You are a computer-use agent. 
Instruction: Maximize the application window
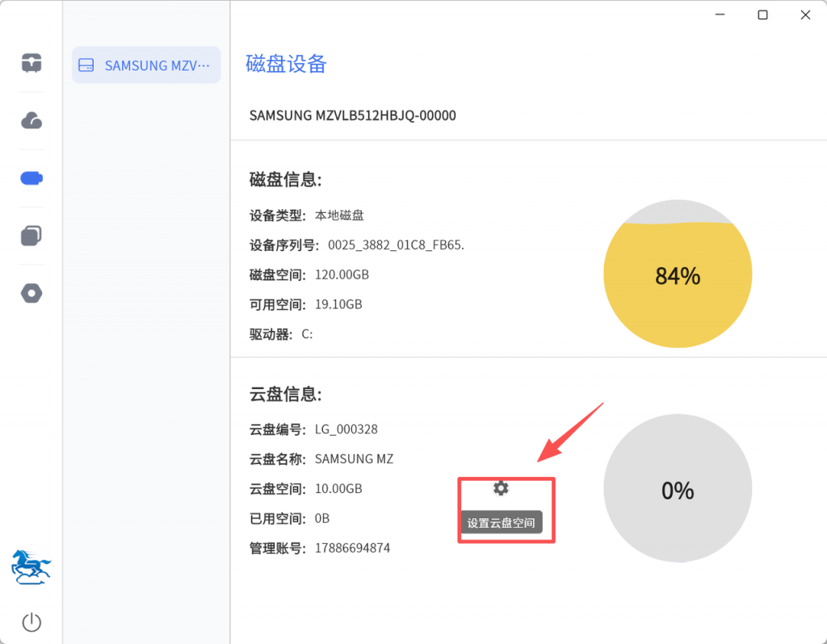click(762, 15)
